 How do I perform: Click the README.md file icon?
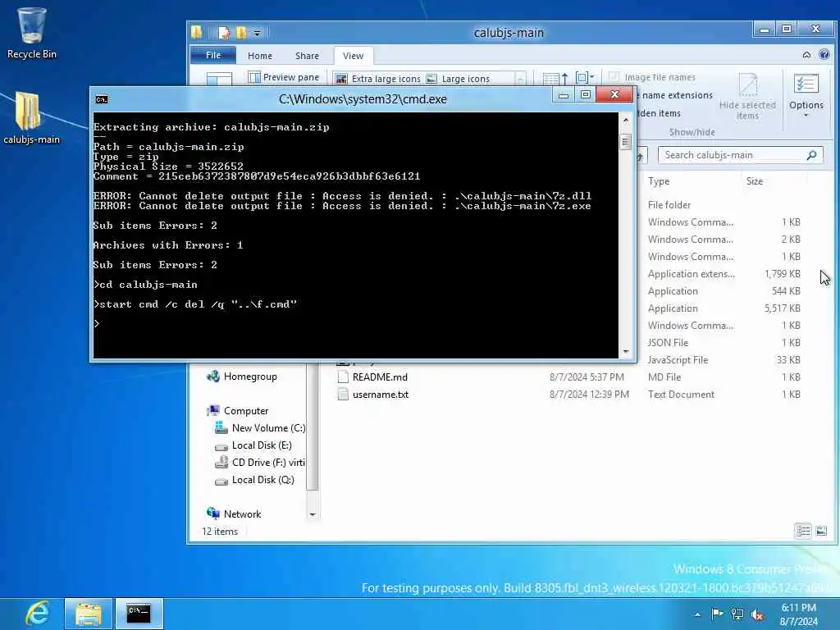click(343, 377)
